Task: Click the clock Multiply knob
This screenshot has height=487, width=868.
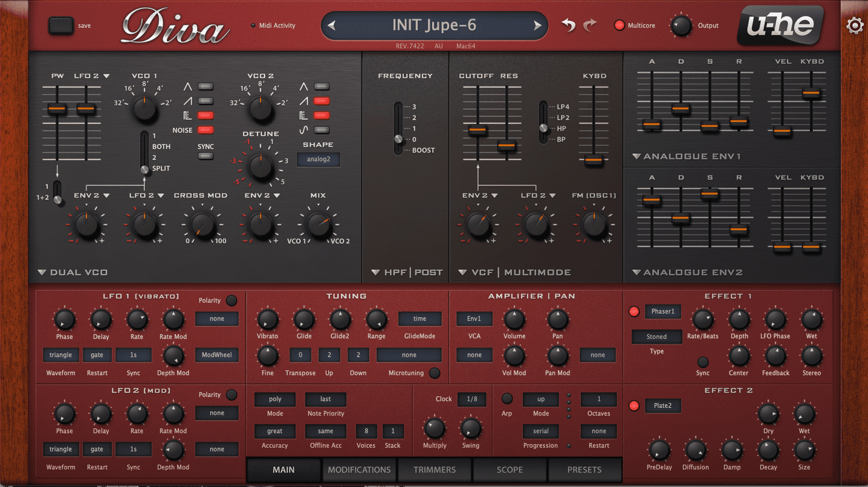Action: (x=435, y=429)
